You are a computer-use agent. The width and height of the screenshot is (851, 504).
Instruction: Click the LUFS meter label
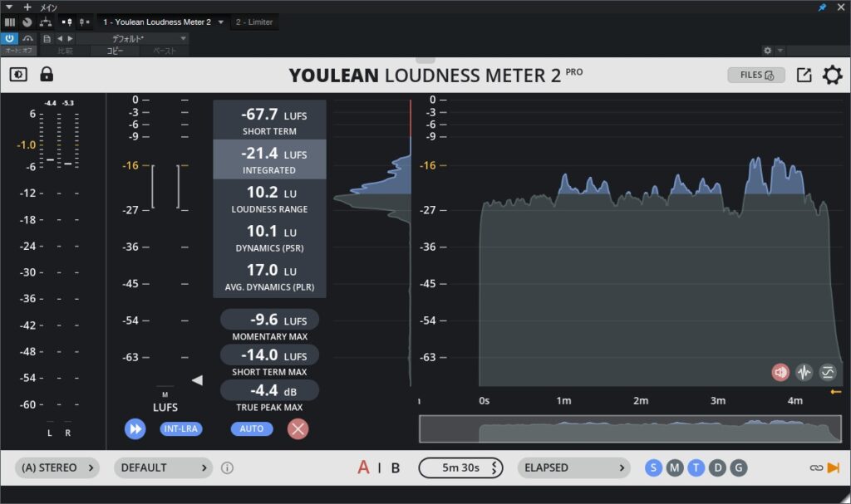click(x=165, y=408)
